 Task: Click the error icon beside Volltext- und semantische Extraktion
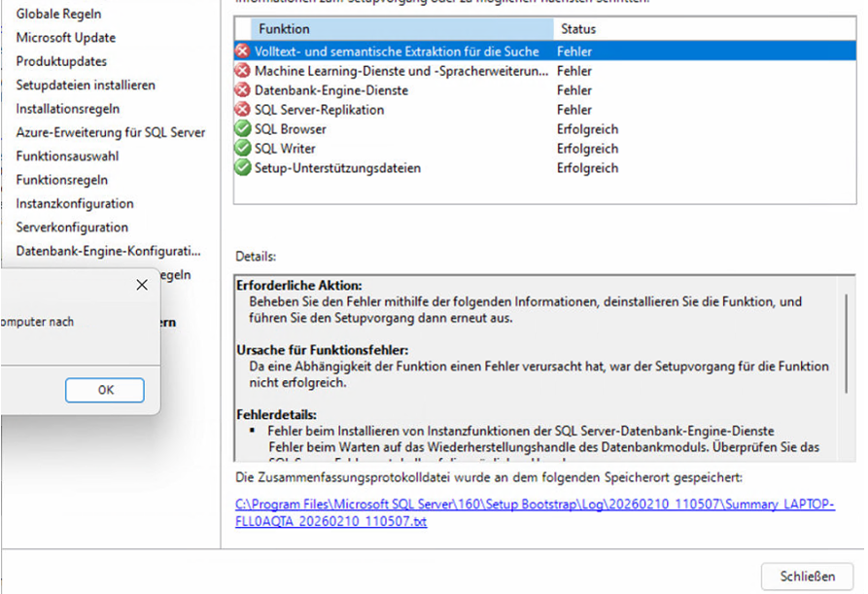click(243, 51)
